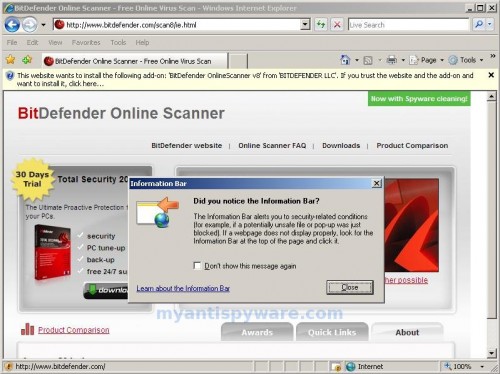Click the Forward navigation arrow button
Image resolution: width=500 pixels, height=374 pixels.
(x=30, y=25)
